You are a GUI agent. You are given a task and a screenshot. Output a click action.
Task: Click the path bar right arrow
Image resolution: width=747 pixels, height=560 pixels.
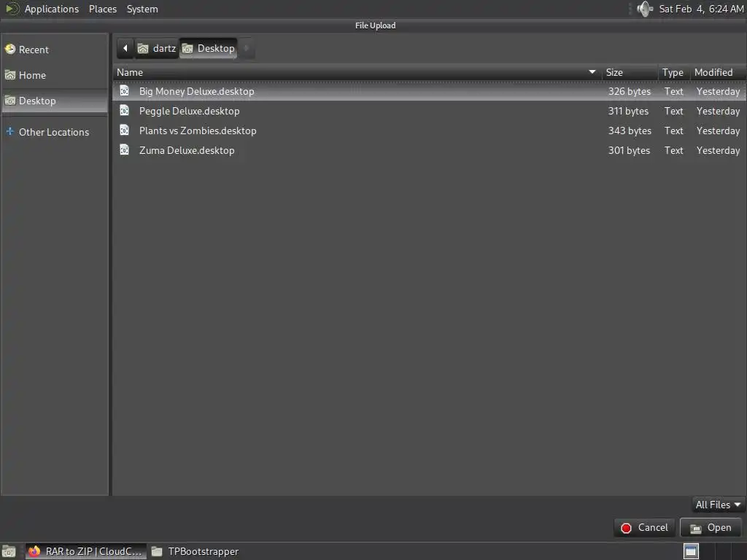[247, 48]
